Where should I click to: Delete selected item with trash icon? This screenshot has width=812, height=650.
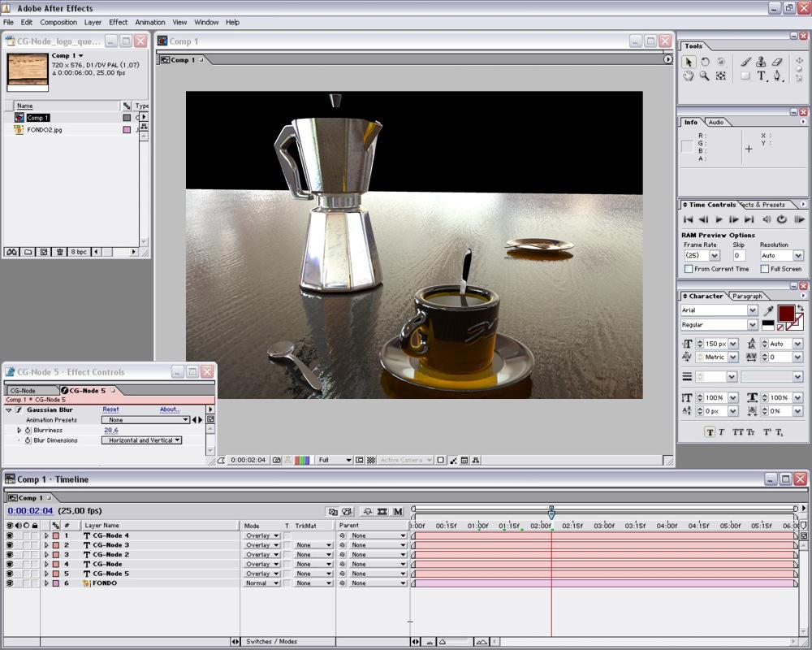(x=59, y=252)
